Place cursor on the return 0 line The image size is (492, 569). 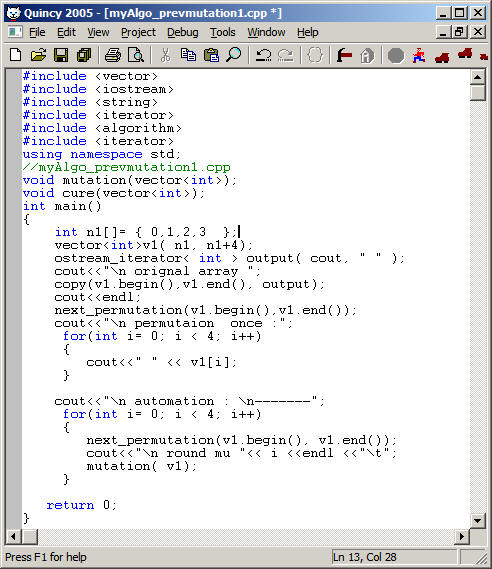tap(81, 505)
